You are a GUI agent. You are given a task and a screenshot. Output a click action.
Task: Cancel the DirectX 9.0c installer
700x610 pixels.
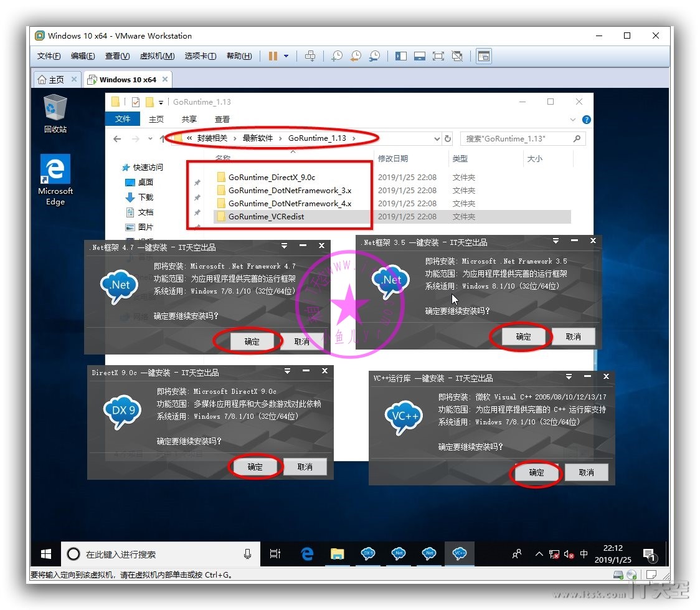click(x=305, y=467)
